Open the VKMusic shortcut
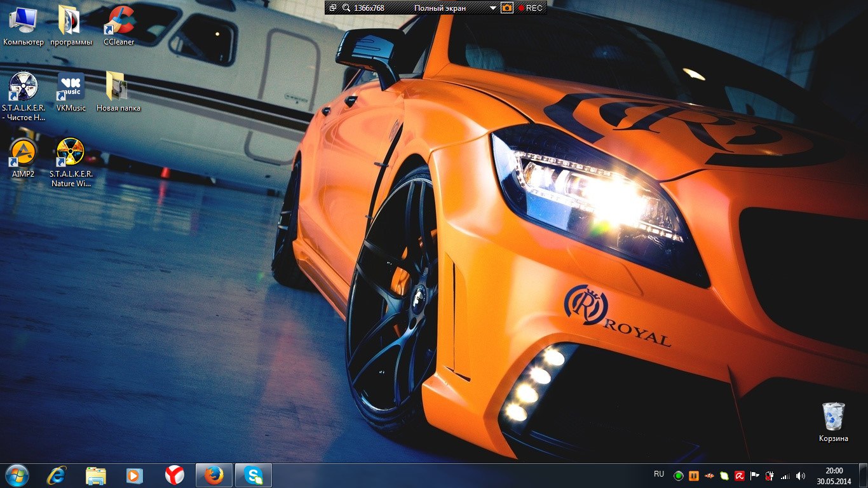868x488 pixels. coord(71,92)
